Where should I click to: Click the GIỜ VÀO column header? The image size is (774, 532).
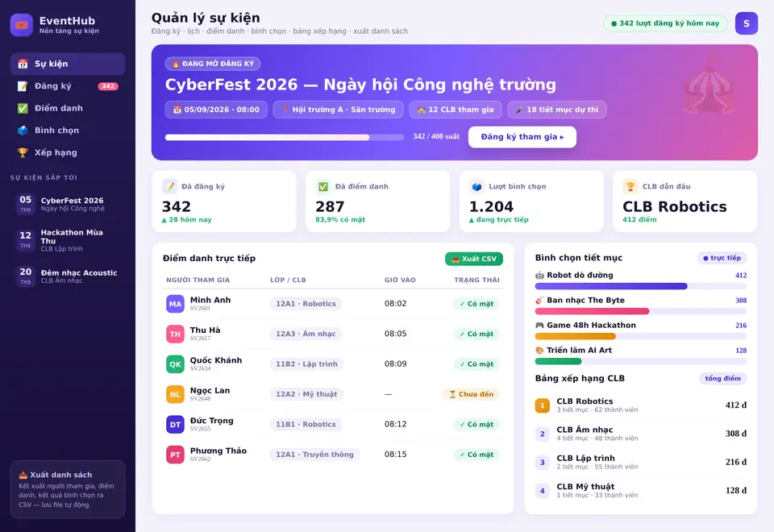click(x=400, y=280)
